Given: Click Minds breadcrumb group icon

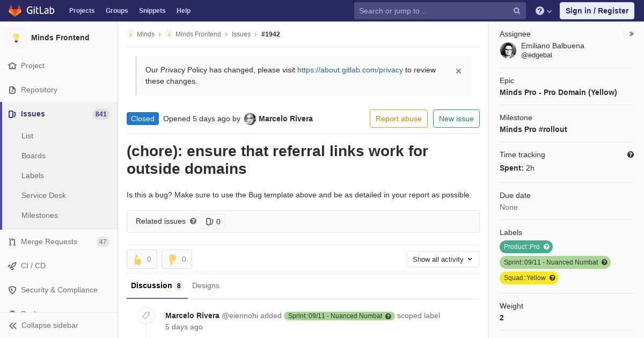Looking at the screenshot, I should pyautogui.click(x=130, y=34).
